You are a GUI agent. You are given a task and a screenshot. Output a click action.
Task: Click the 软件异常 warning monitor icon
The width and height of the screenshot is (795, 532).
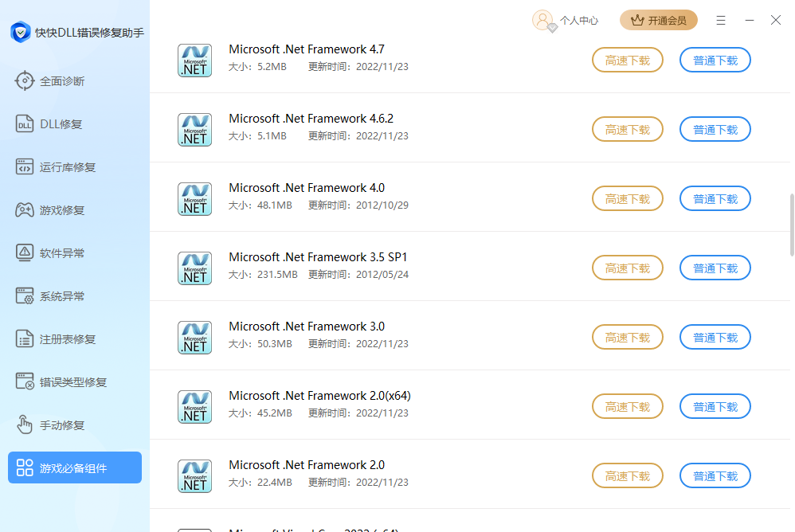(25, 253)
